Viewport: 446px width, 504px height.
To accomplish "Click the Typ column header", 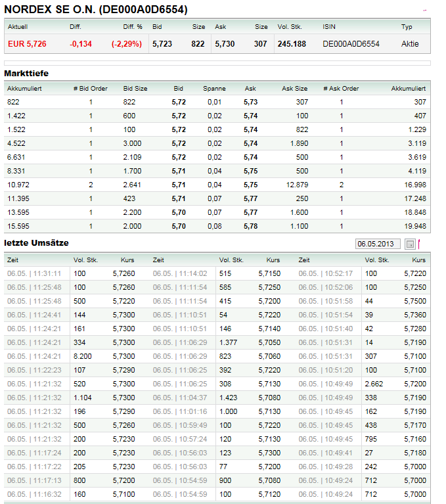I will pyautogui.click(x=407, y=27).
